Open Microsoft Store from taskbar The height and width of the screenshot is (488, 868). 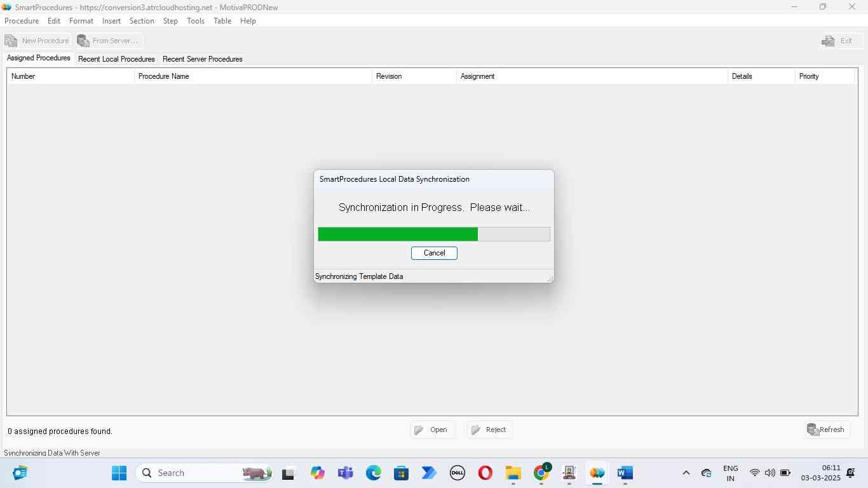point(401,473)
